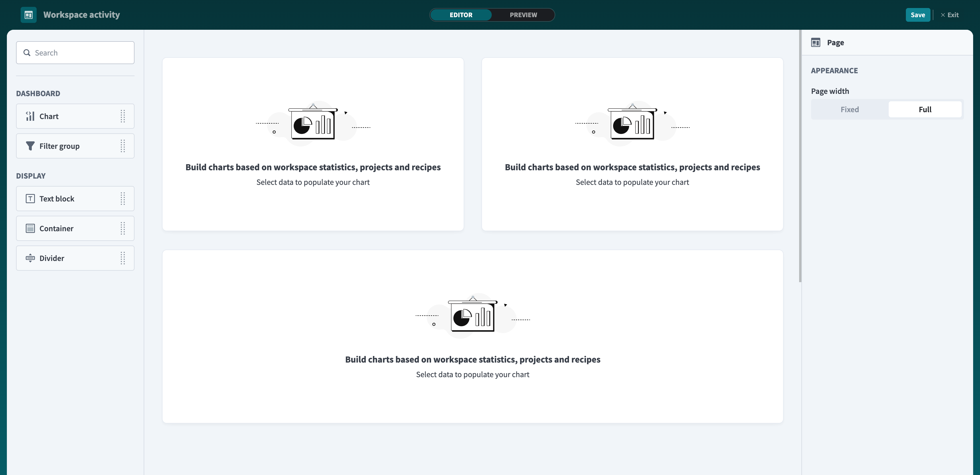Exit the dashboard editor
The width and height of the screenshot is (980, 475).
click(950, 15)
